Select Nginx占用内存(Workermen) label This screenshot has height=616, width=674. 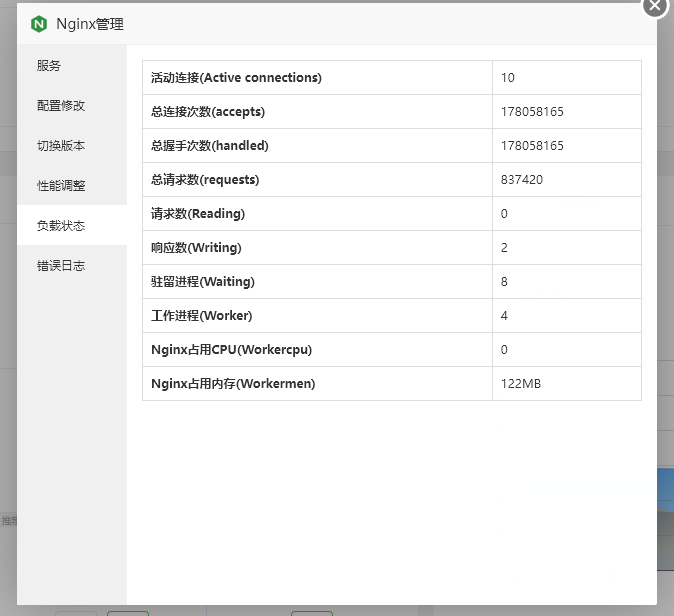[x=233, y=383]
